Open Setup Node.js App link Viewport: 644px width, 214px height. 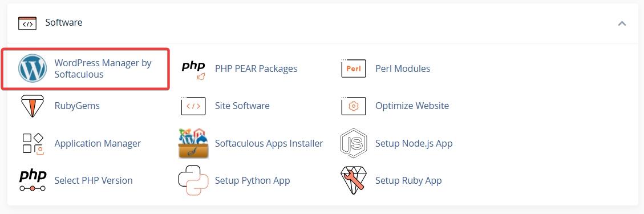point(414,143)
